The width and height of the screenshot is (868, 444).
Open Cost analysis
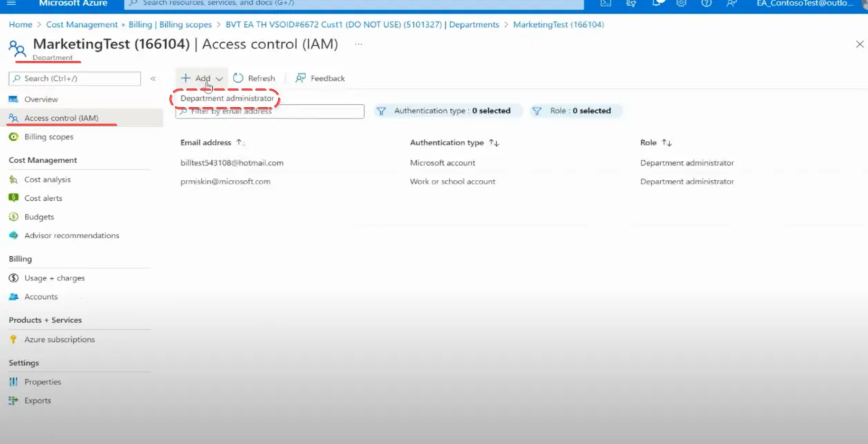[47, 180]
